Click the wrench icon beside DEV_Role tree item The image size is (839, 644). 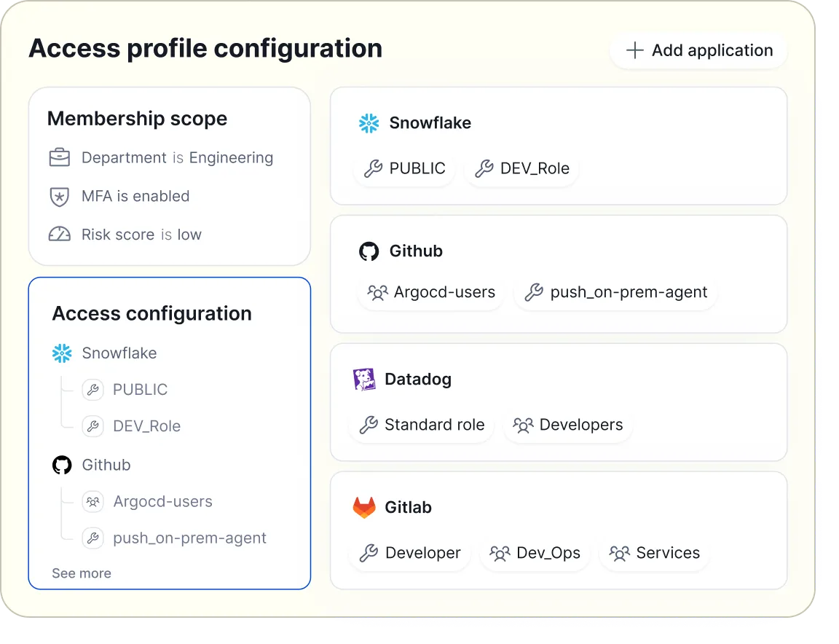pos(93,426)
